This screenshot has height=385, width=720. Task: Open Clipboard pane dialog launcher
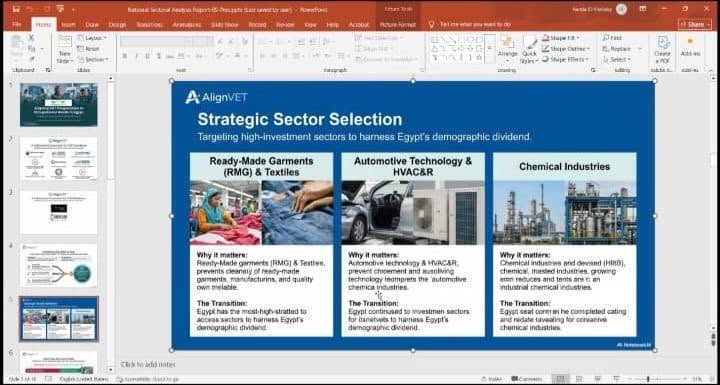(x=48, y=70)
